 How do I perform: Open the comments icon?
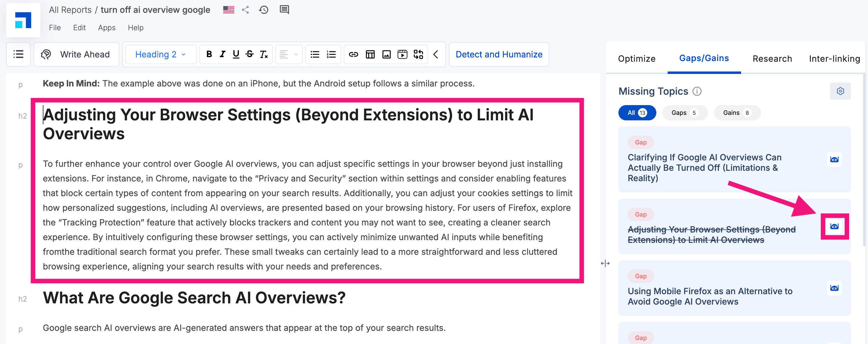(x=284, y=10)
